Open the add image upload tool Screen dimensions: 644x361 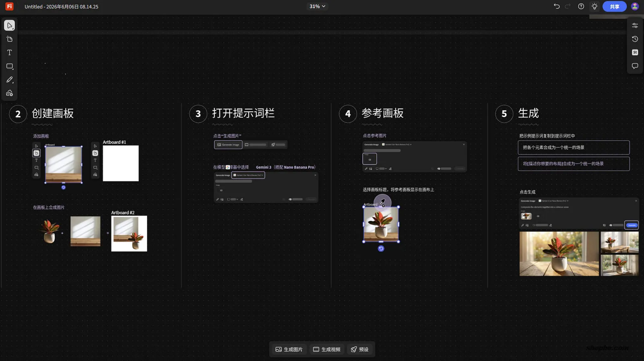[10, 93]
